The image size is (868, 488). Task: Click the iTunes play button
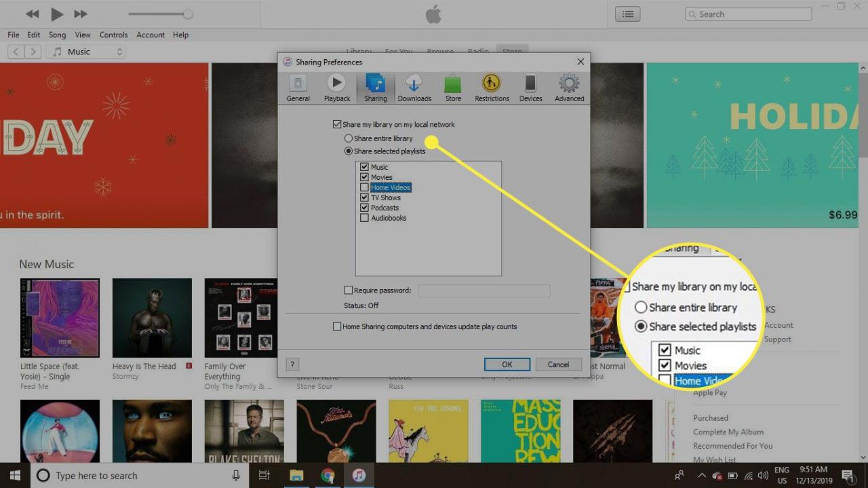click(57, 14)
